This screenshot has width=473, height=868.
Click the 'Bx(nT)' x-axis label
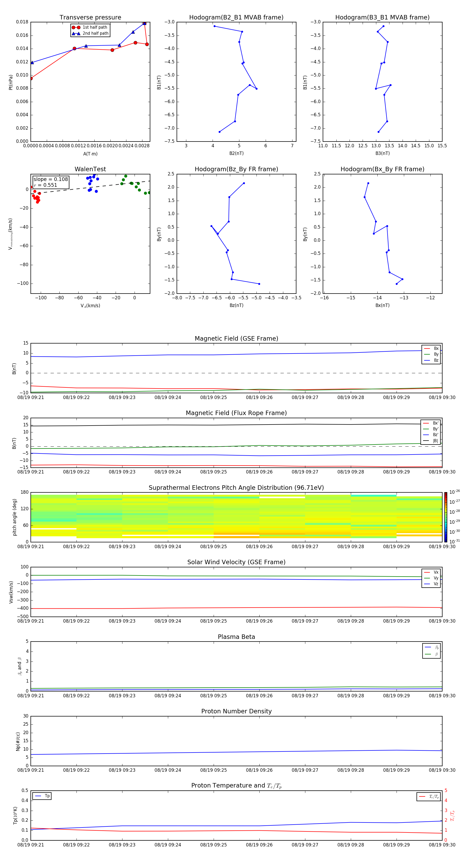point(382,305)
